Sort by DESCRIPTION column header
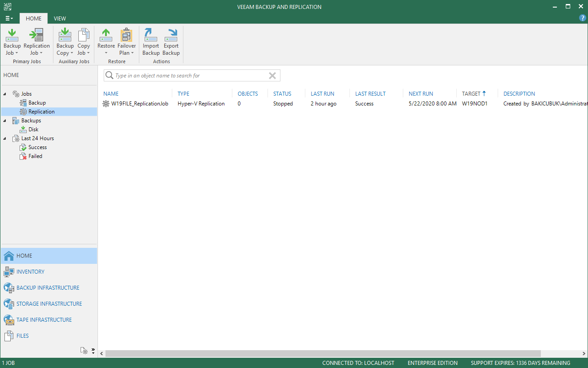This screenshot has width=588, height=368. (519, 94)
